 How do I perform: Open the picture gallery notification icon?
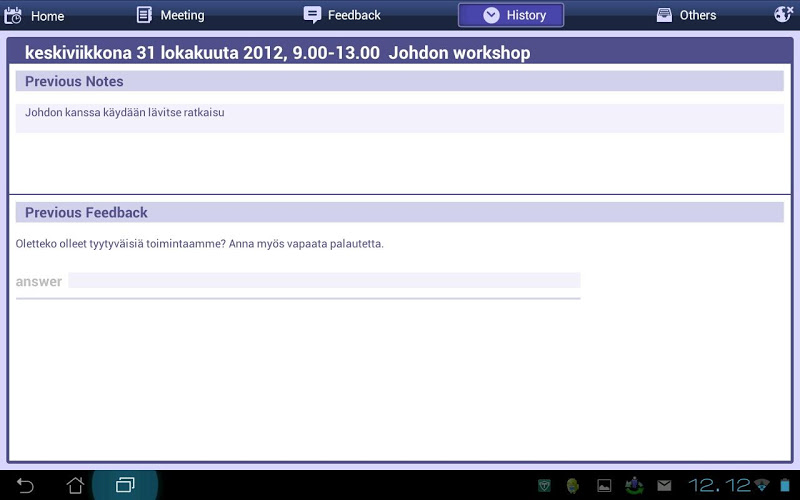tap(604, 485)
